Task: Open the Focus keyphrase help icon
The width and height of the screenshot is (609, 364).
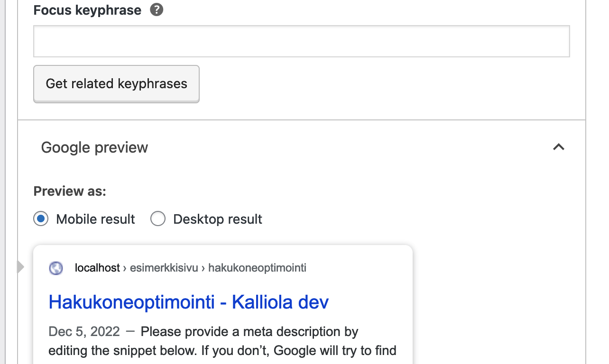Action: click(x=157, y=10)
